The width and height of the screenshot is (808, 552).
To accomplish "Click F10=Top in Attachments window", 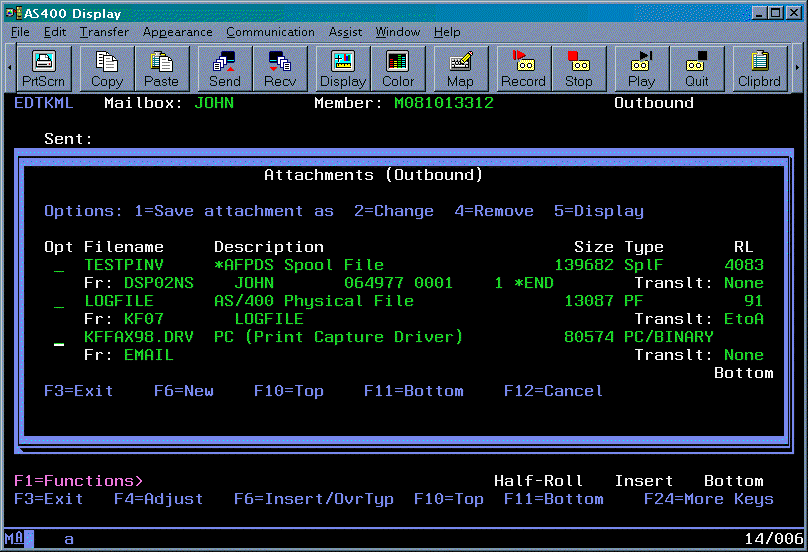I will click(289, 391).
